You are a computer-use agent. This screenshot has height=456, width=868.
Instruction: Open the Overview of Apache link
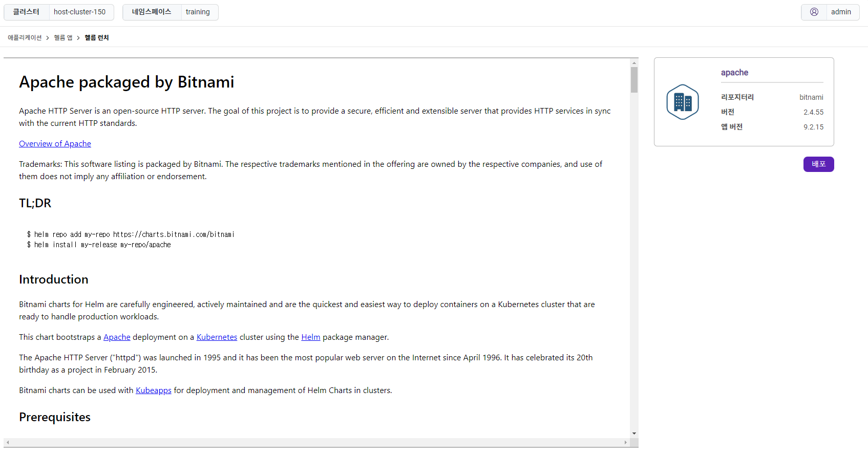tap(55, 144)
